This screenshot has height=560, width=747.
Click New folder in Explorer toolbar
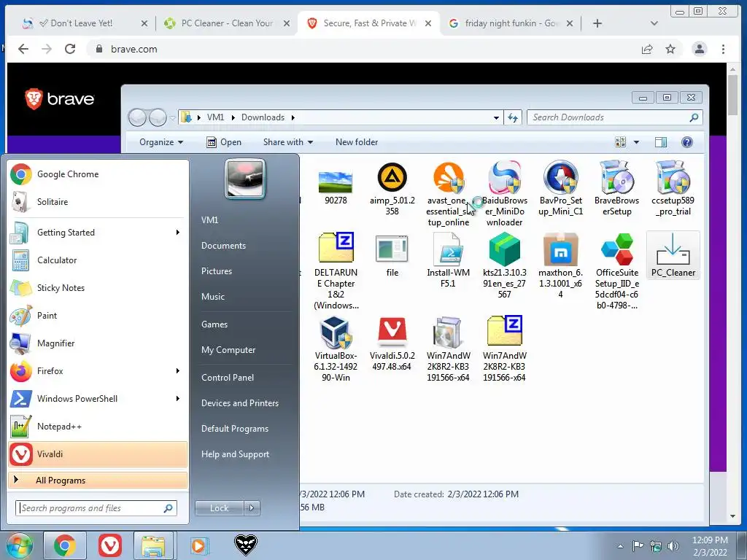(x=357, y=142)
